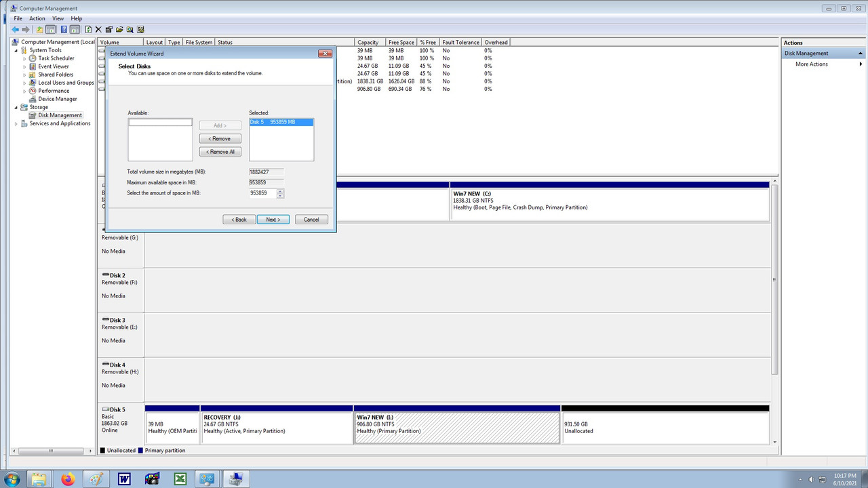Click the taskbar clock showing 10:17 PM
This screenshot has width=868, height=488.
[844, 479]
